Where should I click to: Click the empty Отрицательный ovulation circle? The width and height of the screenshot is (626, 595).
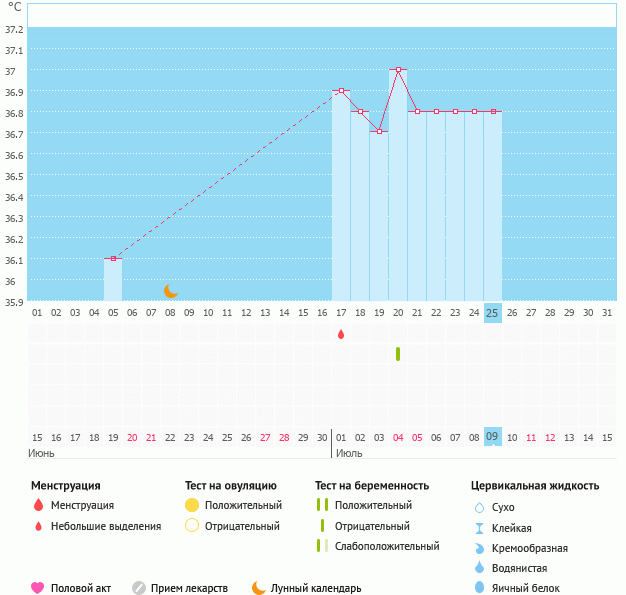[192, 526]
